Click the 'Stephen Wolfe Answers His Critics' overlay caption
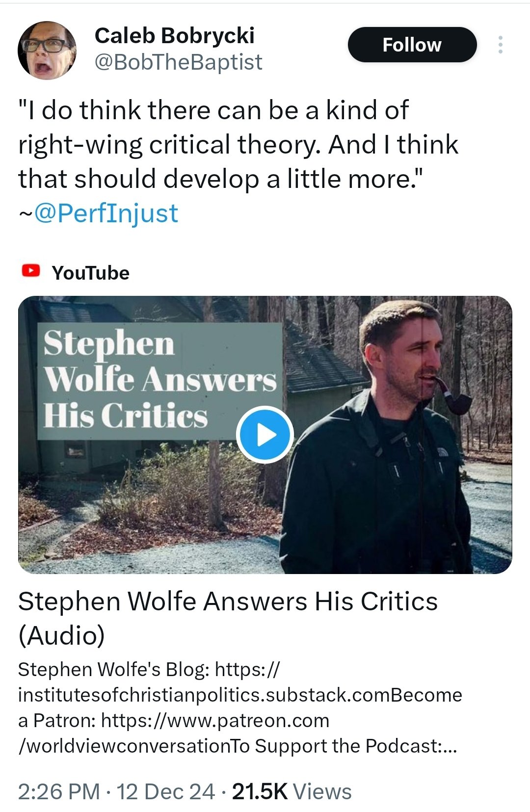Viewport: 530px width, 812px height. pos(160,380)
